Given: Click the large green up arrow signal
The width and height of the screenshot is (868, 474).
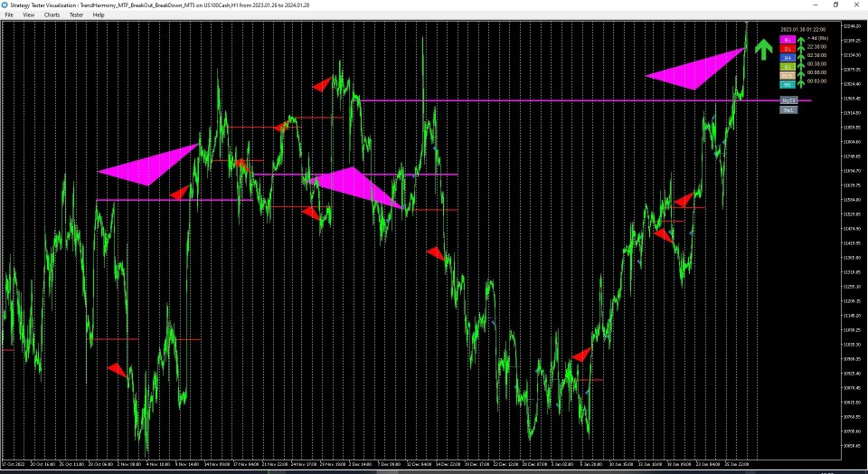Looking at the screenshot, I should point(764,50).
